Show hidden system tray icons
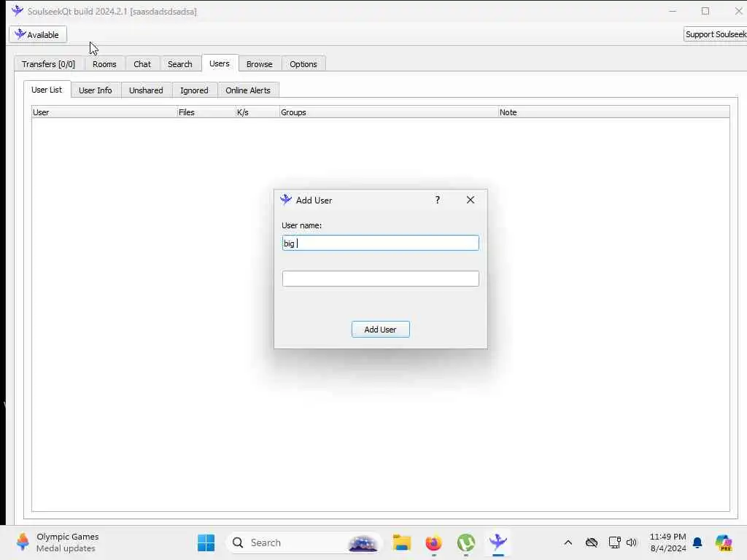Viewport: 747px width, 560px height. pos(568,542)
